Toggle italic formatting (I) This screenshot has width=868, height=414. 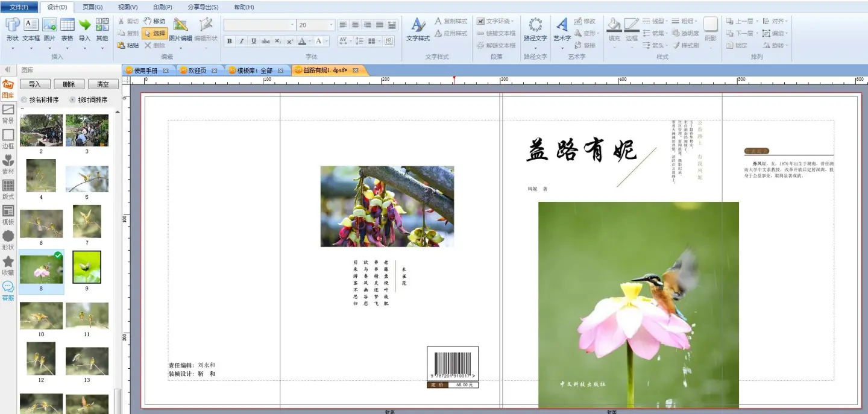point(241,41)
